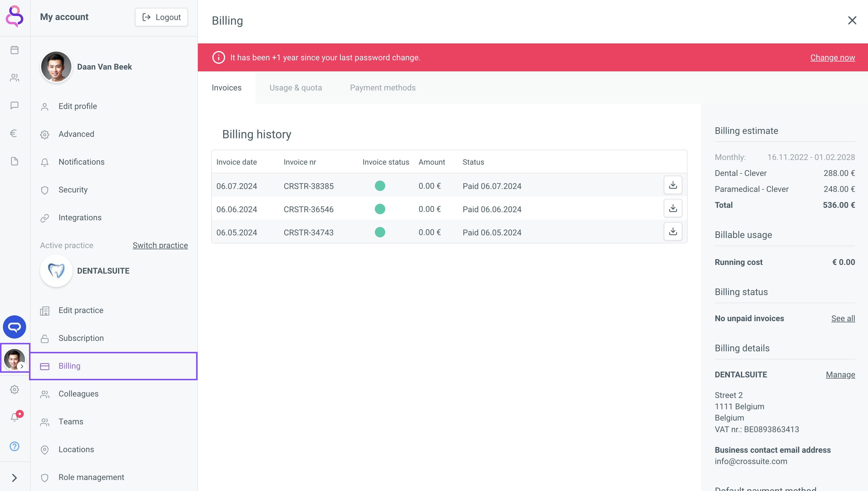Image resolution: width=868 pixels, height=491 pixels.
Task: Click the green status dot for CRSTR-36546
Action: 380,209
